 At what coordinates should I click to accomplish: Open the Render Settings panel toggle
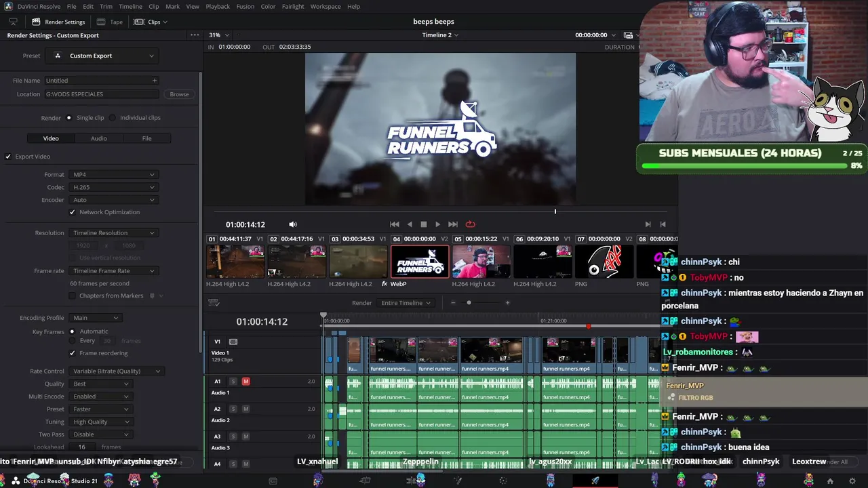pos(58,22)
